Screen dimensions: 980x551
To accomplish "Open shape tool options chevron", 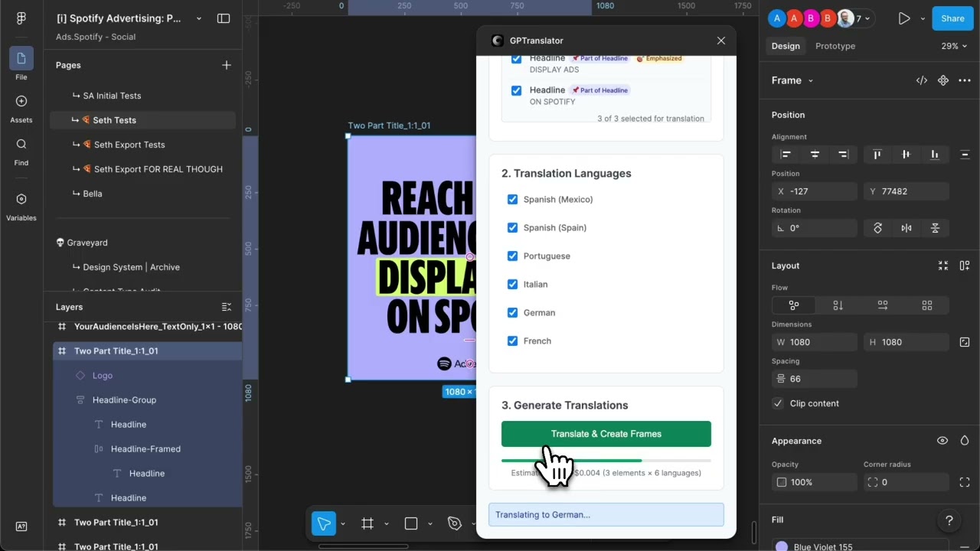I will pos(430,524).
